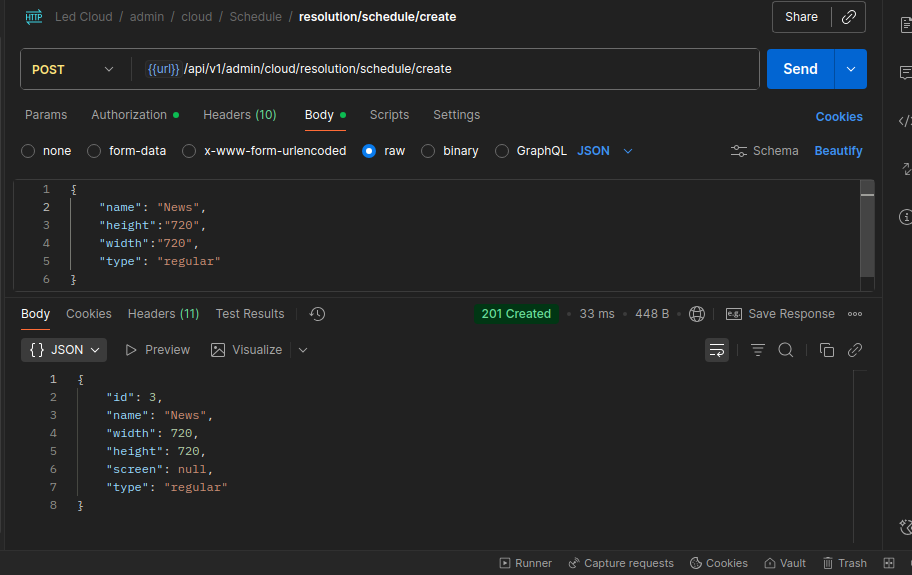
Task: Click the request URL input field
Action: [450, 69]
